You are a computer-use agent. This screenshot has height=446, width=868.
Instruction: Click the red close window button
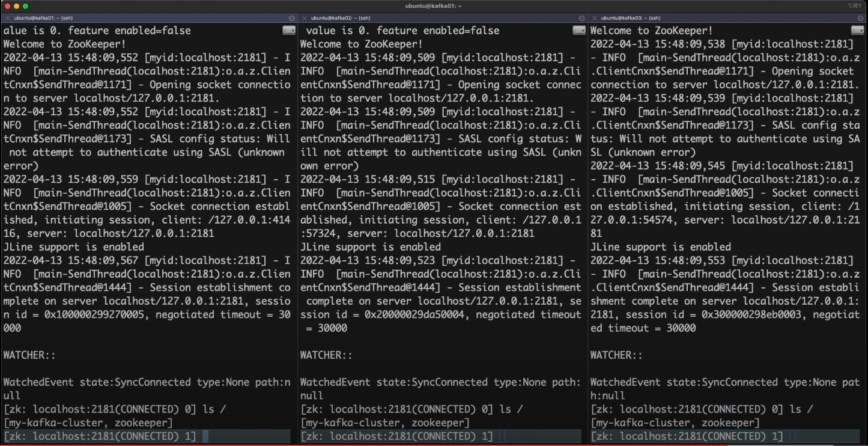pyautogui.click(x=8, y=6)
